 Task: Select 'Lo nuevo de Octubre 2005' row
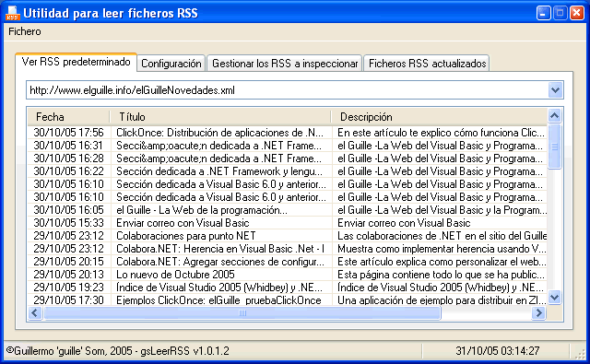coord(287,275)
